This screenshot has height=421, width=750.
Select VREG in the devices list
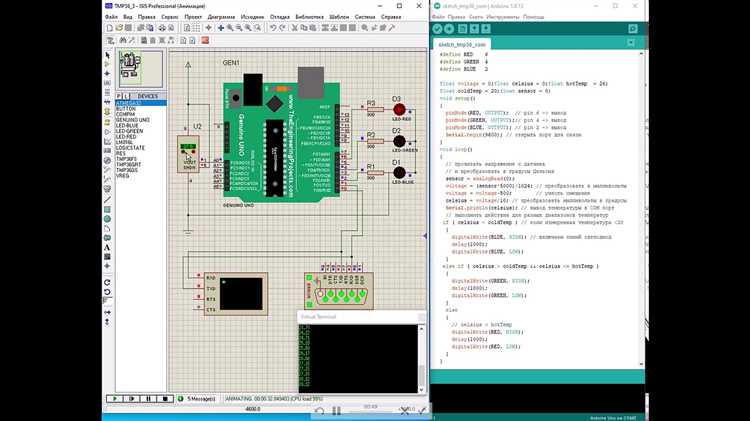(122, 176)
